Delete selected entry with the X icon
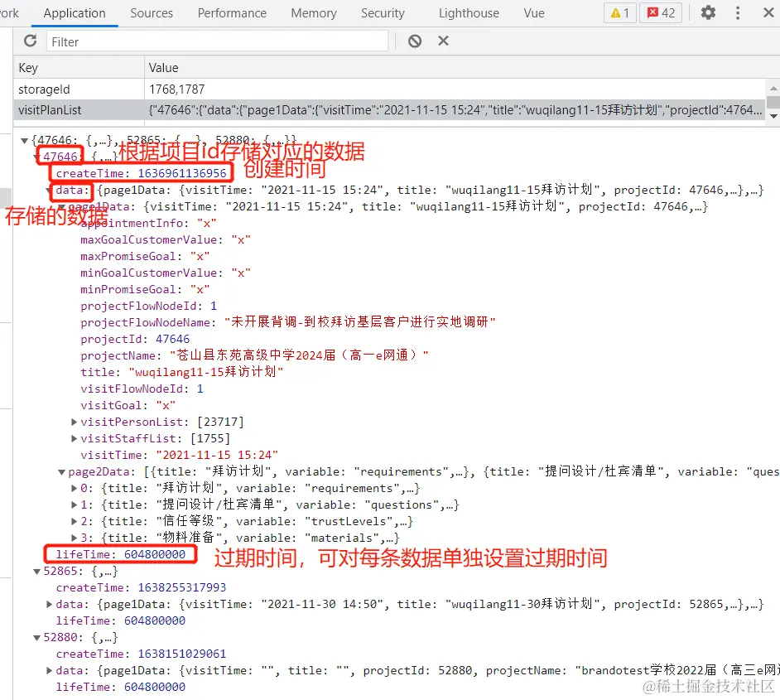Viewport: 780px width, 700px height. coord(443,41)
